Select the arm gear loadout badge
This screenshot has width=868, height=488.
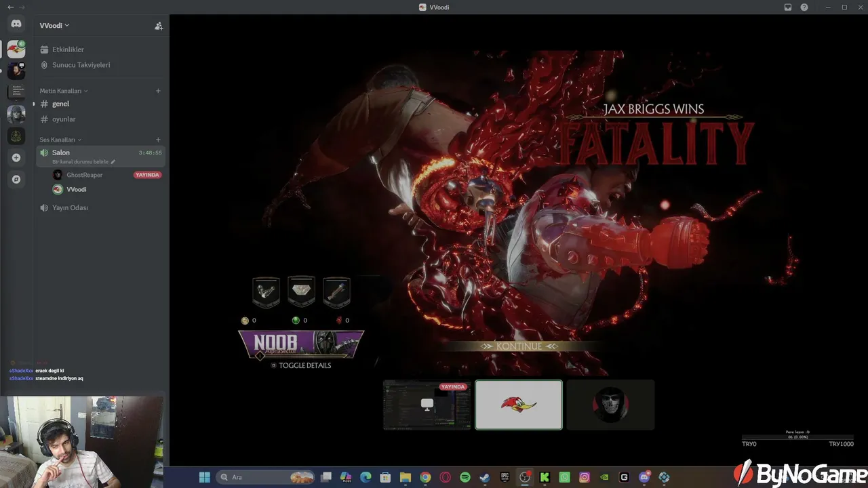tap(266, 293)
